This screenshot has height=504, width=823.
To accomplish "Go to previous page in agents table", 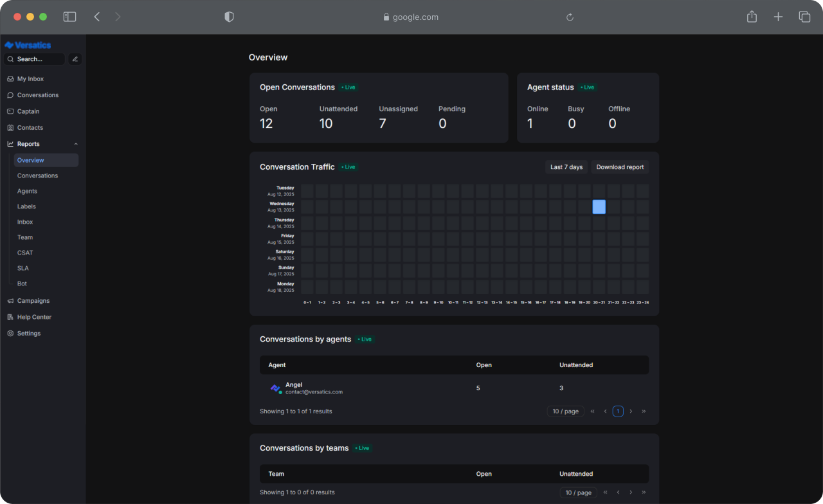I will 605,411.
